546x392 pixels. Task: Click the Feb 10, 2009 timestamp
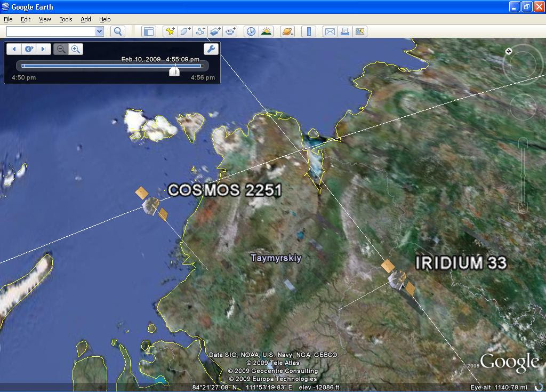(x=160, y=59)
